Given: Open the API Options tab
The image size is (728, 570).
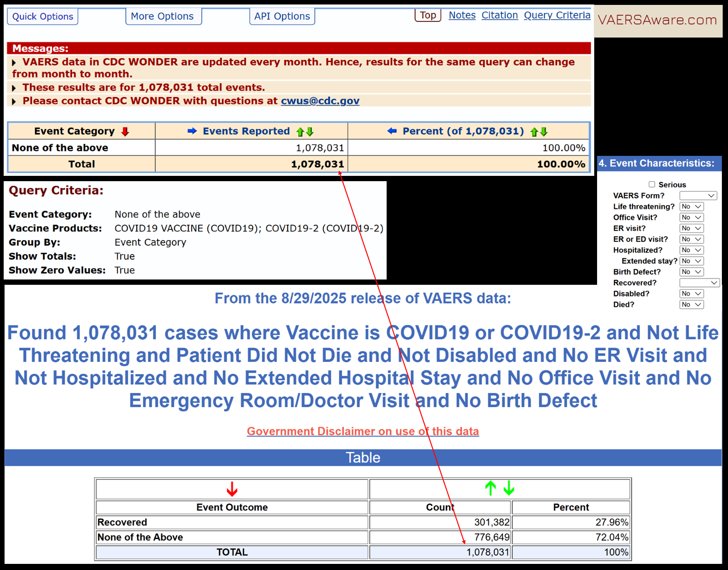Looking at the screenshot, I should pos(282,16).
